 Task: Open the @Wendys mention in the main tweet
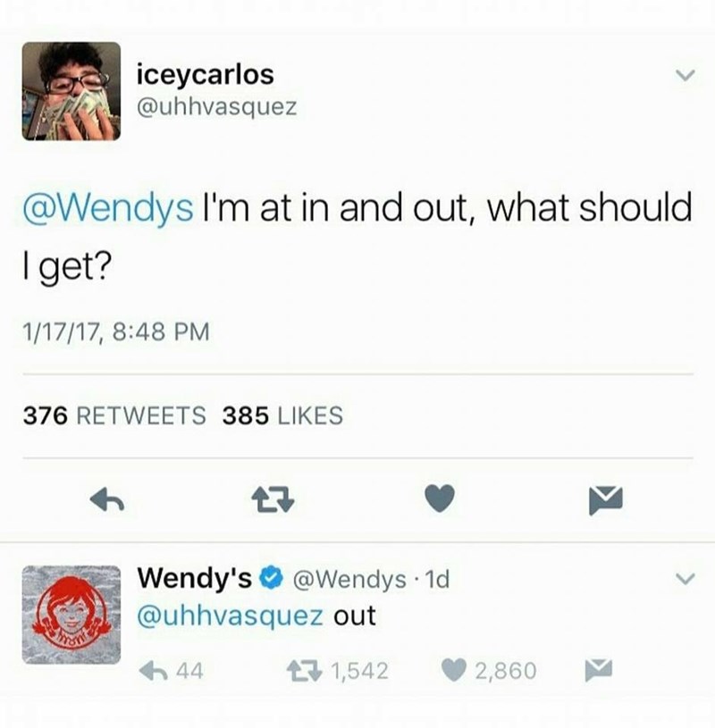[108, 208]
